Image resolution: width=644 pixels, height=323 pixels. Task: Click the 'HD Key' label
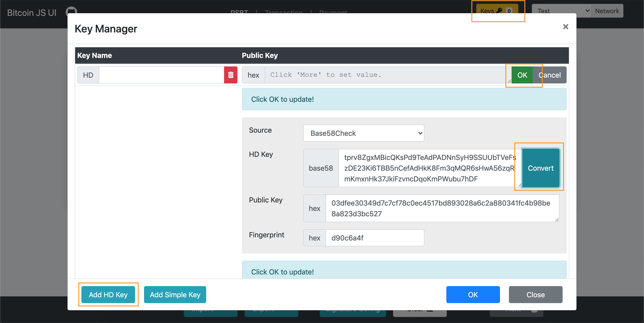261,154
